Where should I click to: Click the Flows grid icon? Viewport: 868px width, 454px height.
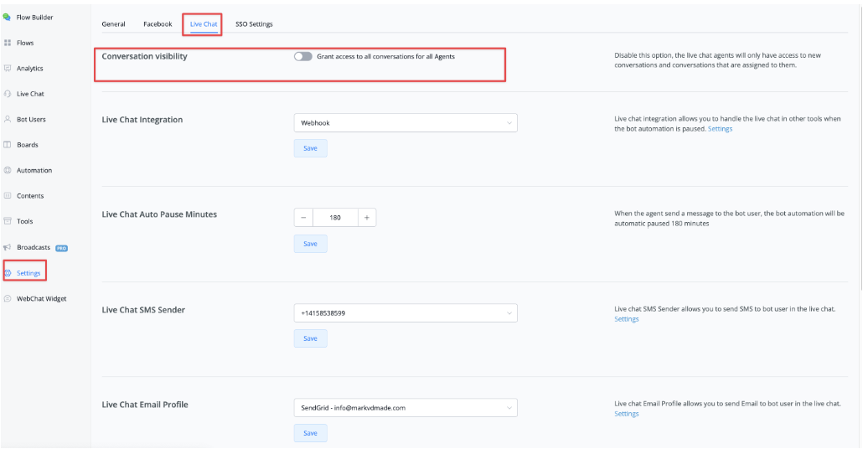8,43
